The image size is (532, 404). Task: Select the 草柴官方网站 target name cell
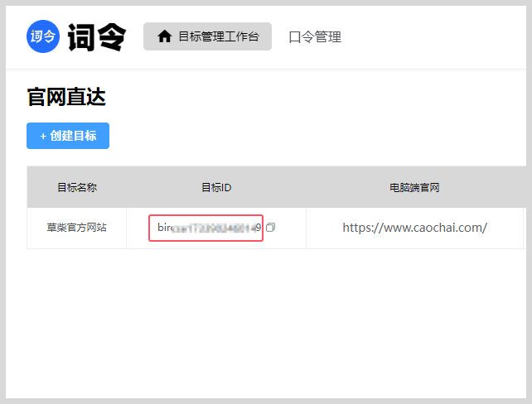click(x=77, y=228)
